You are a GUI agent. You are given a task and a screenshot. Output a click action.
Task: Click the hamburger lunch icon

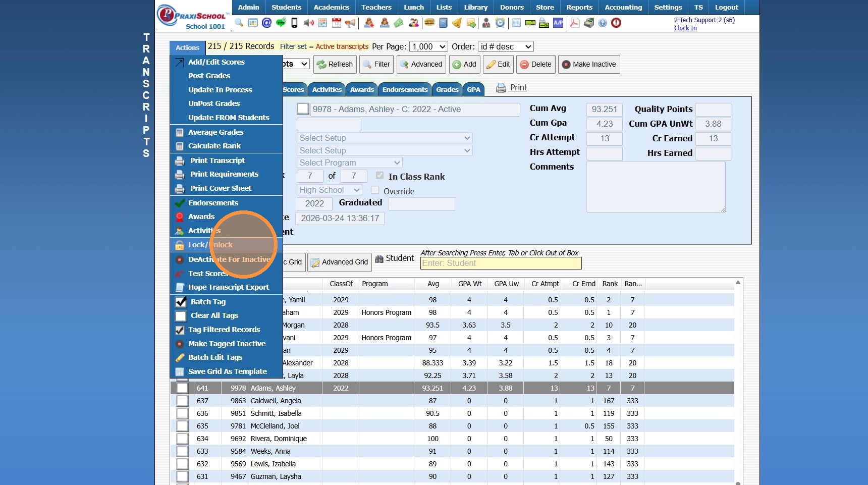[x=429, y=23]
